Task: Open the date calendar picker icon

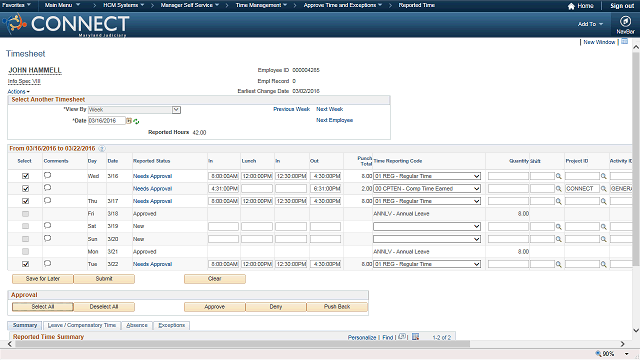Action: [129, 121]
